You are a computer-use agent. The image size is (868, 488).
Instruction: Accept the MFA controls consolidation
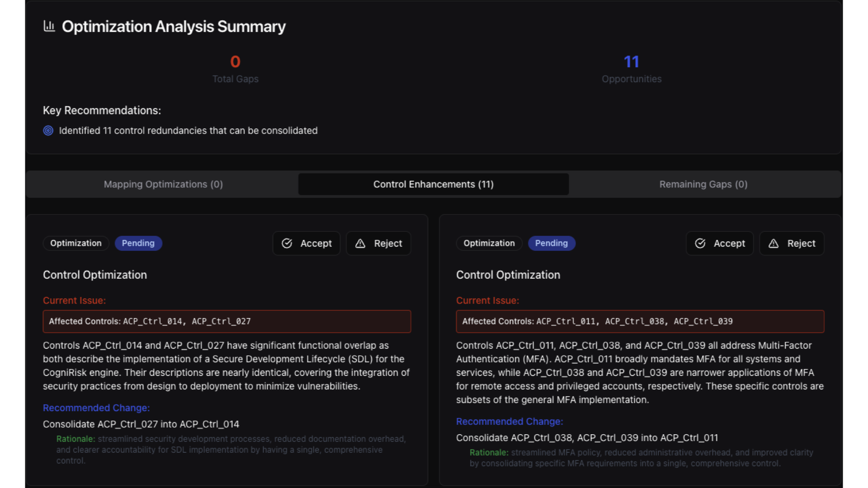[720, 244]
